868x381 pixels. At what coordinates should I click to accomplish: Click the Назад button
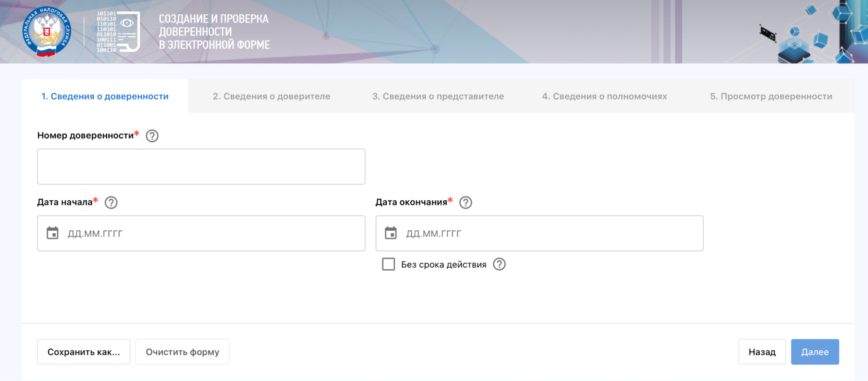tap(762, 352)
